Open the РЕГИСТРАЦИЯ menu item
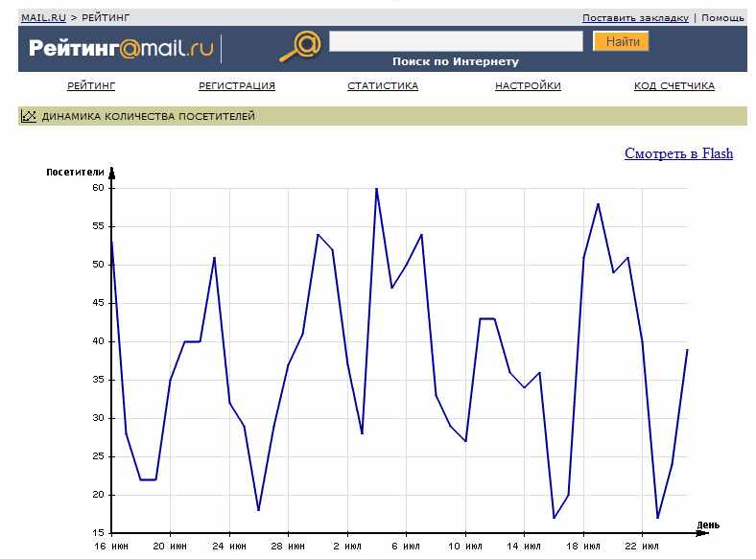Viewport: 756px width, 559px height. (x=237, y=85)
